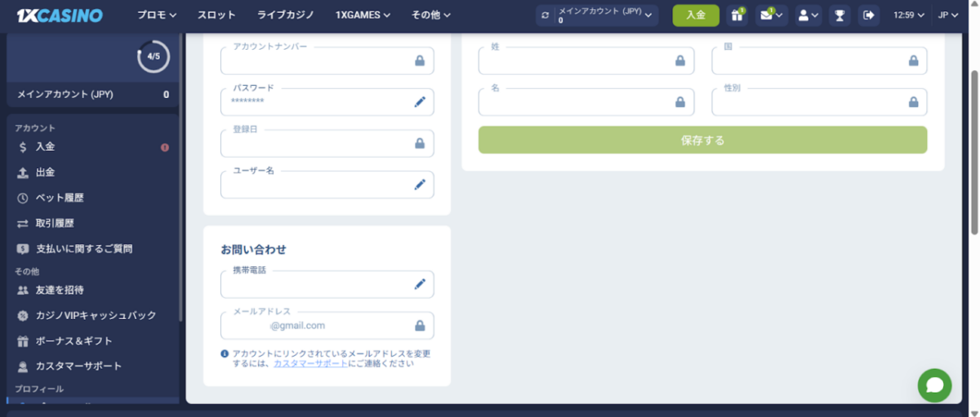Viewport: 980px width, 417px height.
Task: Open the live chat bubble button
Action: 934,385
